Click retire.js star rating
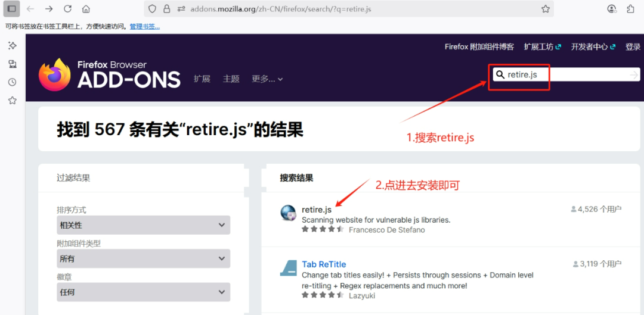The image size is (644, 315). click(x=323, y=229)
